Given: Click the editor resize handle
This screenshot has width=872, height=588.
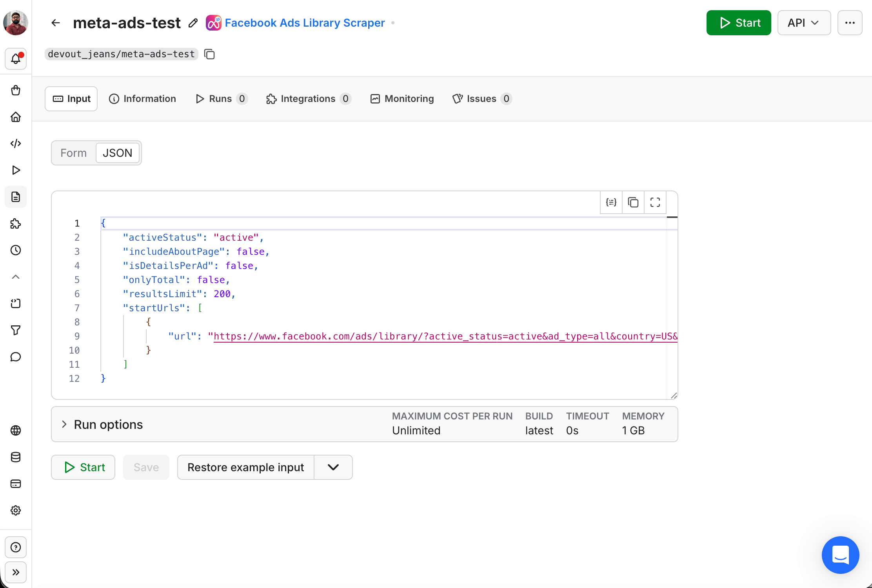Looking at the screenshot, I should tap(674, 396).
